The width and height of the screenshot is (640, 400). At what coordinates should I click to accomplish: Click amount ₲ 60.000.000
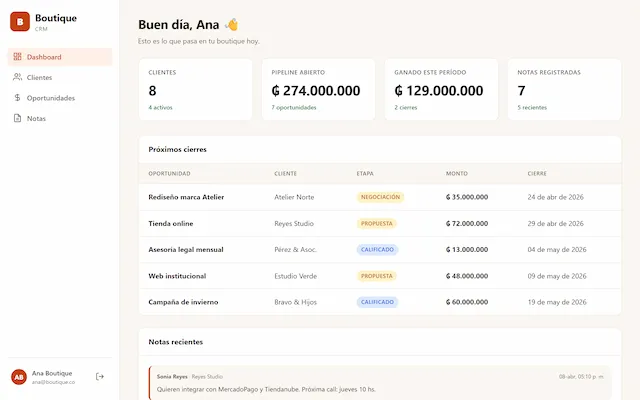point(467,302)
